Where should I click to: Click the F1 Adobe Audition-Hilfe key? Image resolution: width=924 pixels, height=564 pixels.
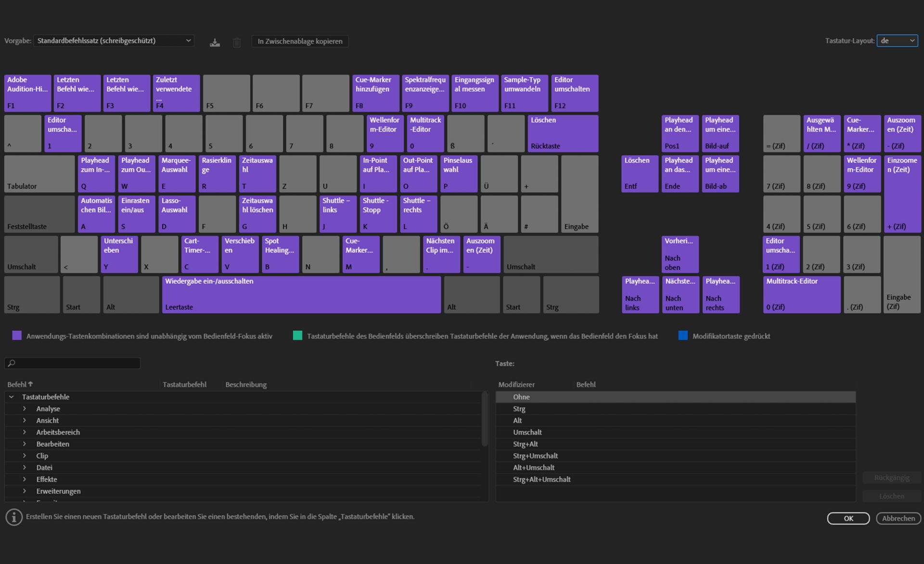(x=28, y=93)
